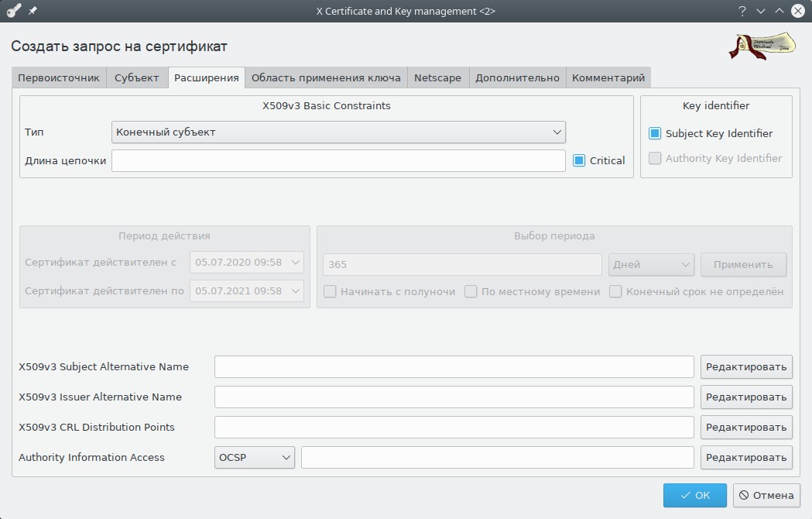Screen dimensions: 812x519
Task: Uncheck the Critical checkbox
Action: tap(579, 160)
